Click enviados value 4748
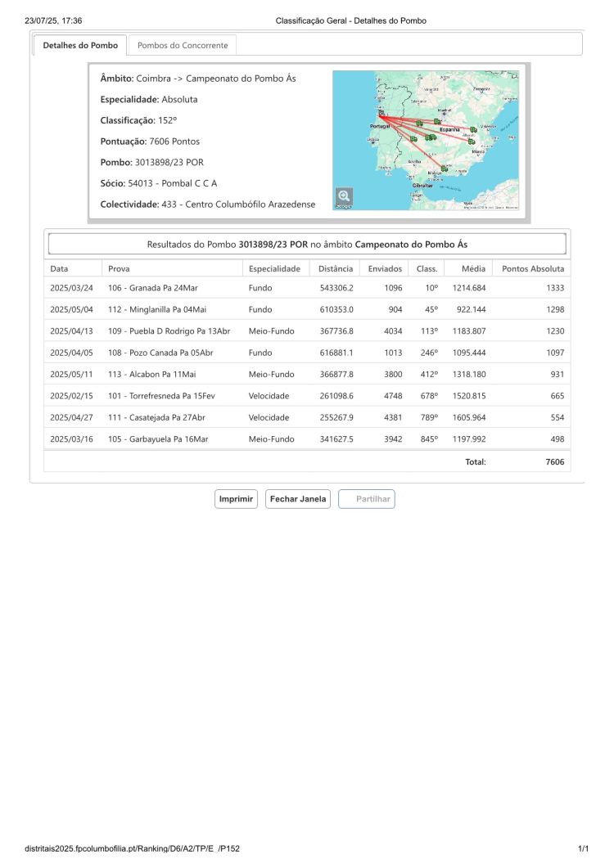 [x=394, y=396]
